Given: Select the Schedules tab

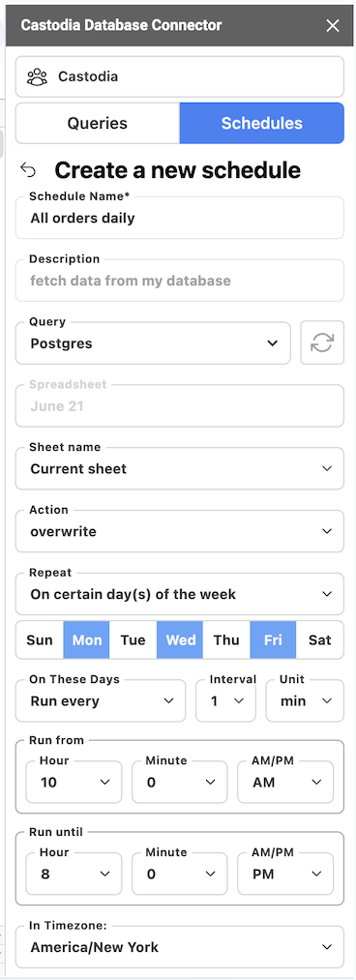Looking at the screenshot, I should pos(262,123).
